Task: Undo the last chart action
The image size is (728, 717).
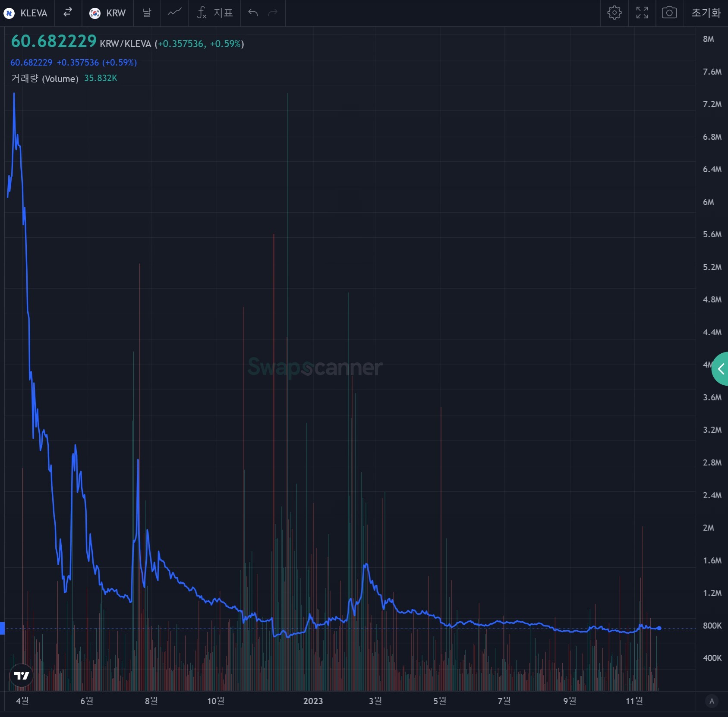Action: click(x=253, y=13)
